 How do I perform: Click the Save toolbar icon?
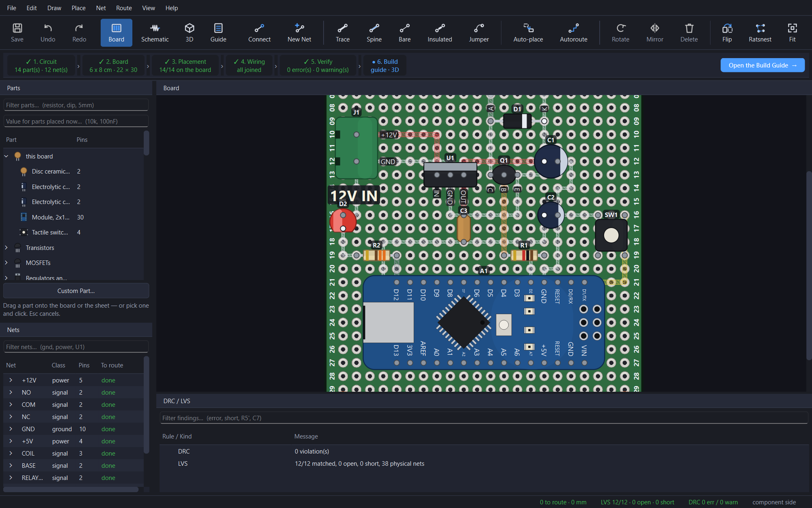click(17, 33)
